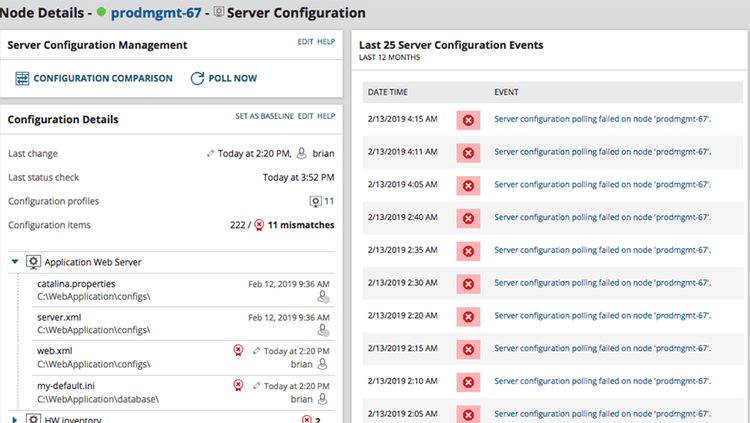The image size is (750, 423).
Task: Click Set As Baseline in Configuration Details
Action: tap(264, 116)
